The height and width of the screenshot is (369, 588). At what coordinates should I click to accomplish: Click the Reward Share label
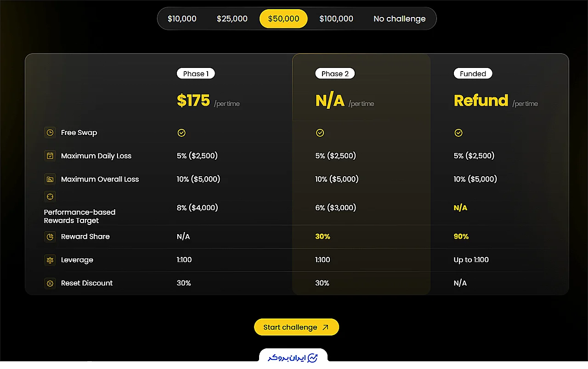85,237
